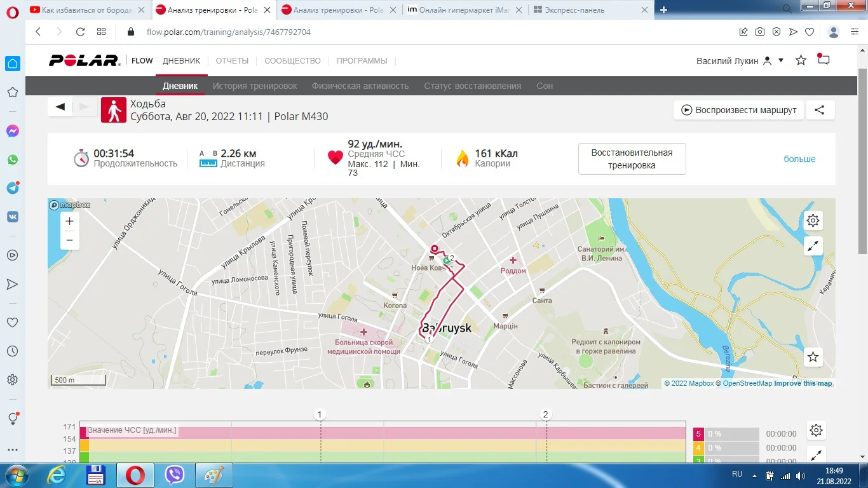The height and width of the screenshot is (488, 868).
Task: Click Воспроизвести маршрут button
Action: tap(739, 110)
